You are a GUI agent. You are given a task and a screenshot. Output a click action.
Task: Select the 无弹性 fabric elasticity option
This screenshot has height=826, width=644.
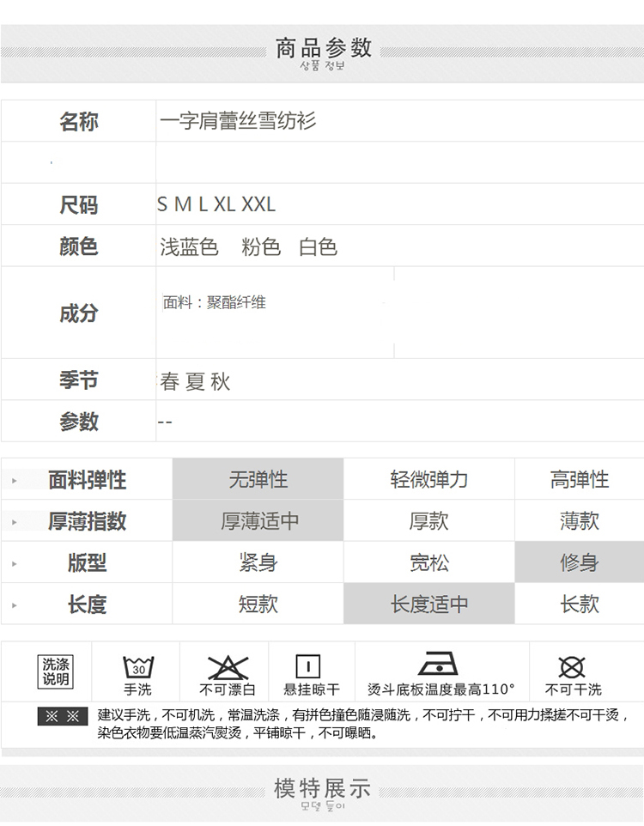[x=258, y=479]
